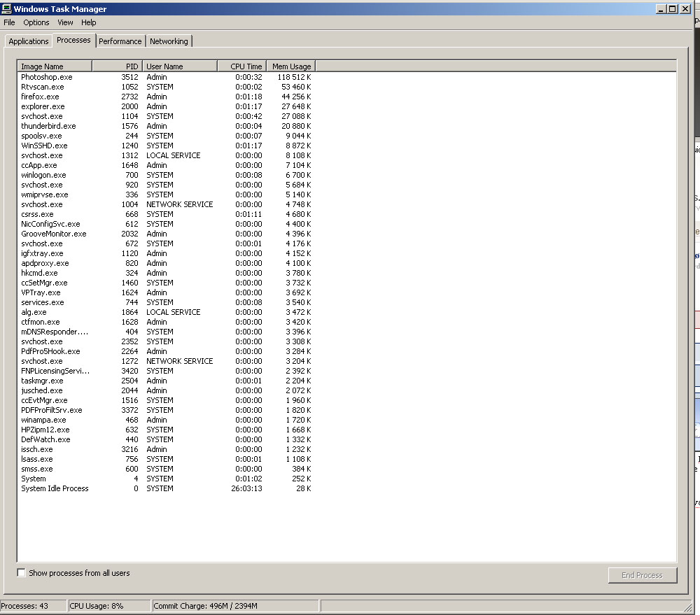Select the VPTray.exe process
The image size is (700, 615).
pos(166,292)
